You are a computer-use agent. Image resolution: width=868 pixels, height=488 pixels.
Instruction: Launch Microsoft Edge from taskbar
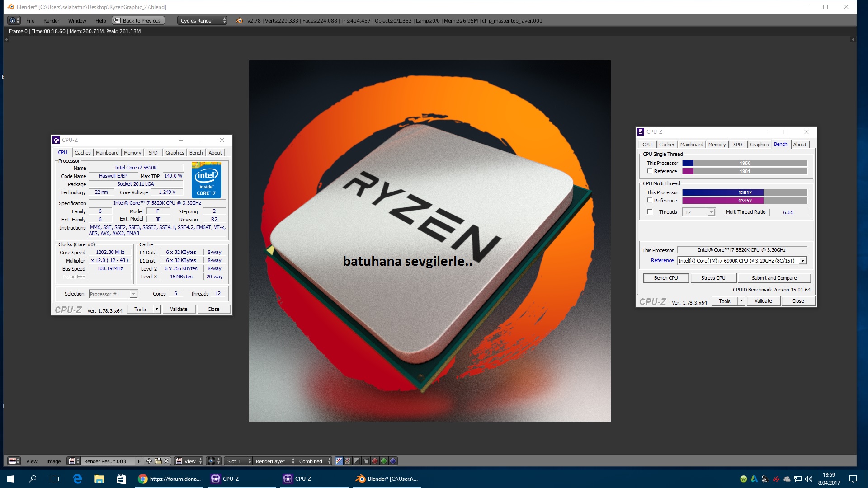[x=77, y=479]
